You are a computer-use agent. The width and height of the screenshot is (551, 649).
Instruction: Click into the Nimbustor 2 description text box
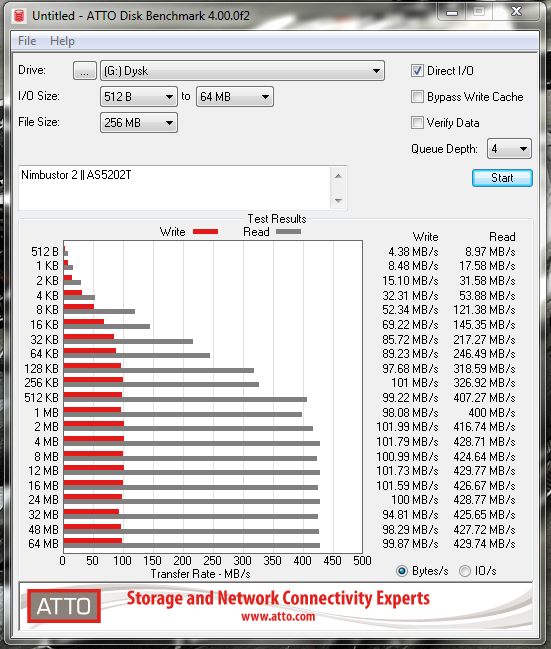click(x=174, y=188)
